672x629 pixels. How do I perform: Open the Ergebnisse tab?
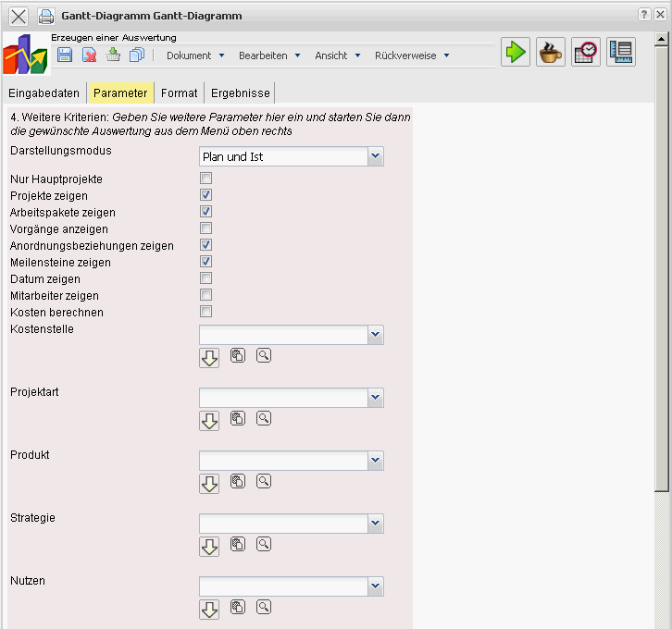(241, 92)
